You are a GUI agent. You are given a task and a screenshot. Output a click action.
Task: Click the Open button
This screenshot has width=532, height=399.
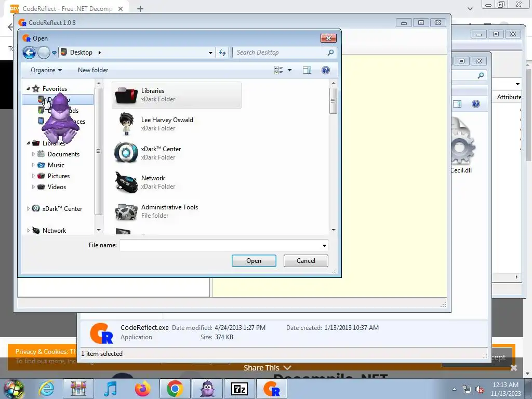pos(254,261)
